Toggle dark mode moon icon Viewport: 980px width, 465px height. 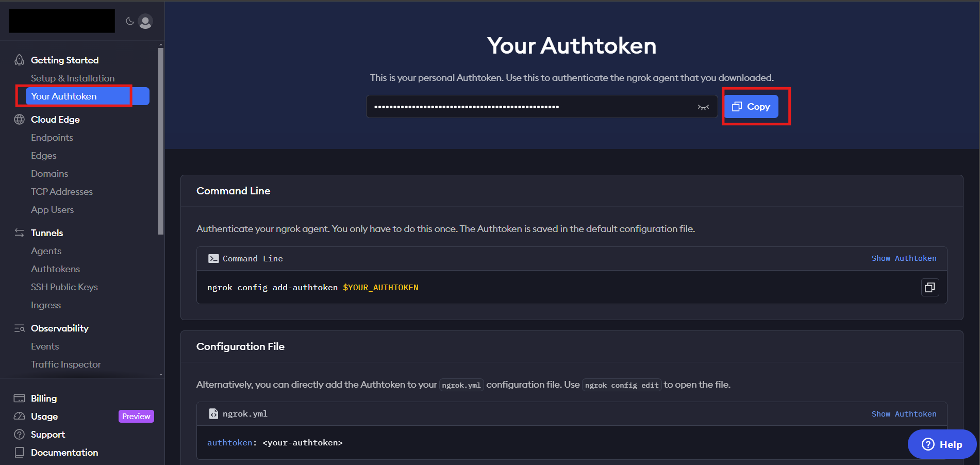pos(130,21)
